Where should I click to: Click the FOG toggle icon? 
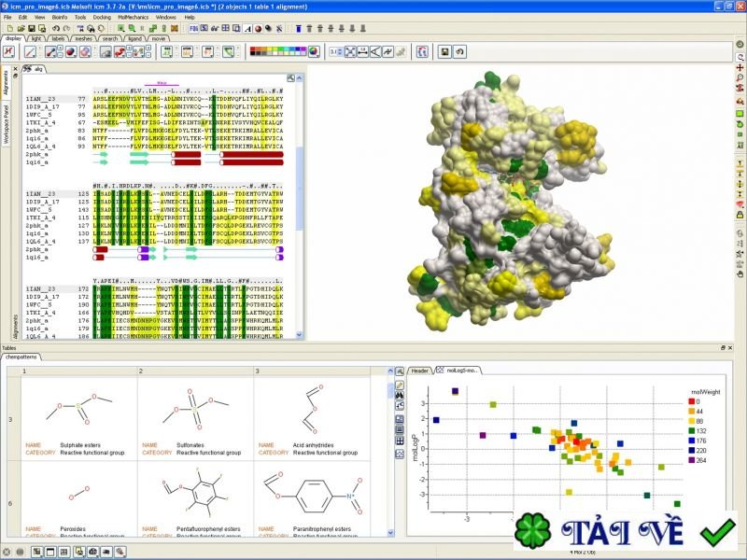coord(193,29)
